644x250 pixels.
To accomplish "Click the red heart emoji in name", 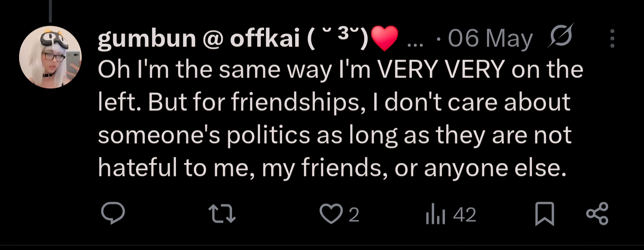I will [384, 38].
